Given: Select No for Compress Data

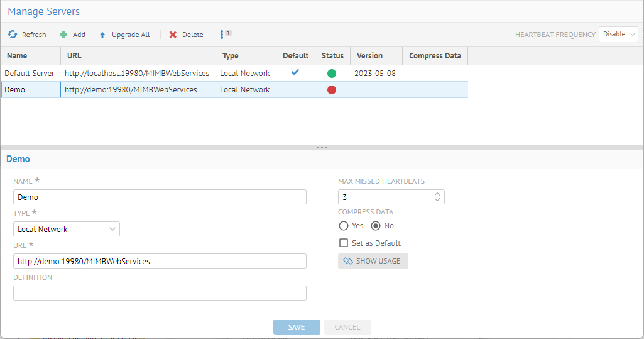Looking at the screenshot, I should (376, 226).
